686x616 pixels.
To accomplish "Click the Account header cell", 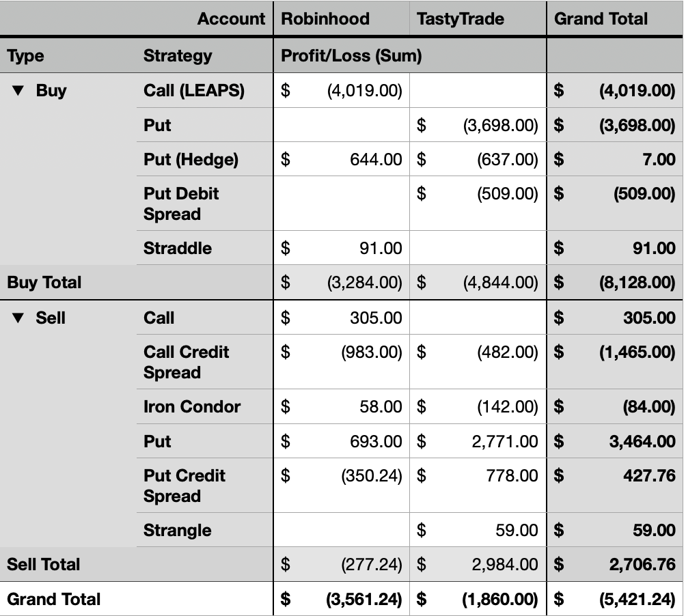I will tap(231, 18).
